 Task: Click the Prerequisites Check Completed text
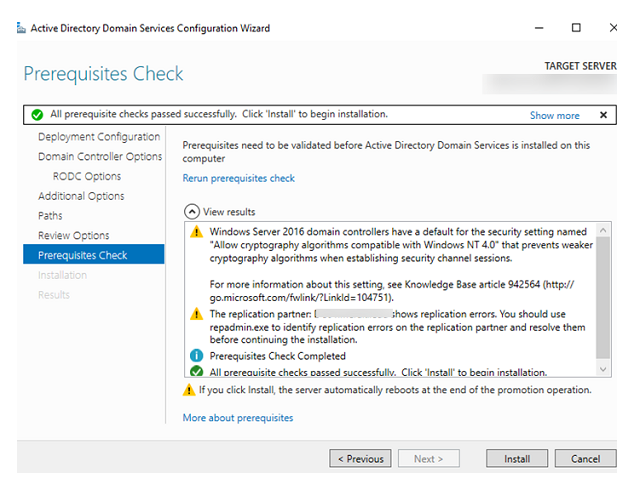278,356
